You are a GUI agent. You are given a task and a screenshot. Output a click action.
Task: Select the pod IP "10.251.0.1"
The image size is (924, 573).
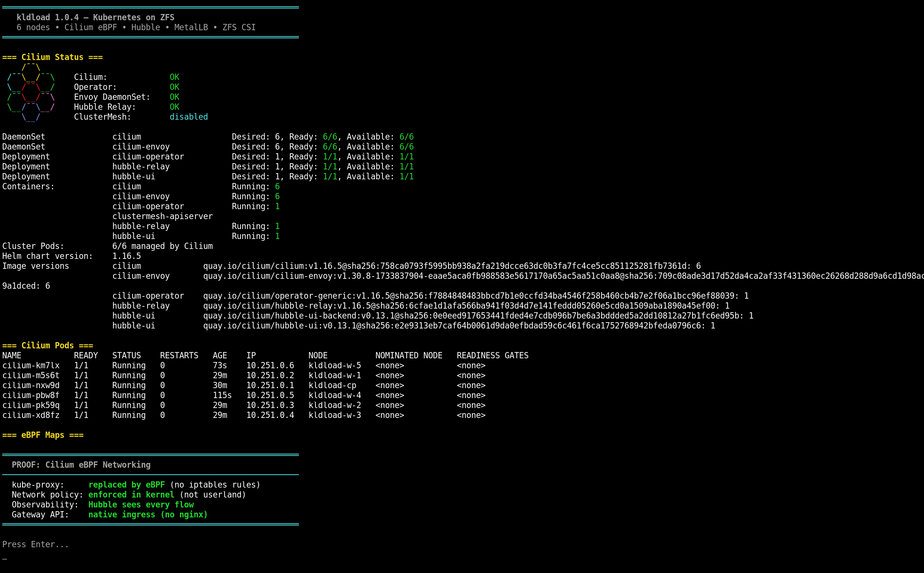point(270,385)
